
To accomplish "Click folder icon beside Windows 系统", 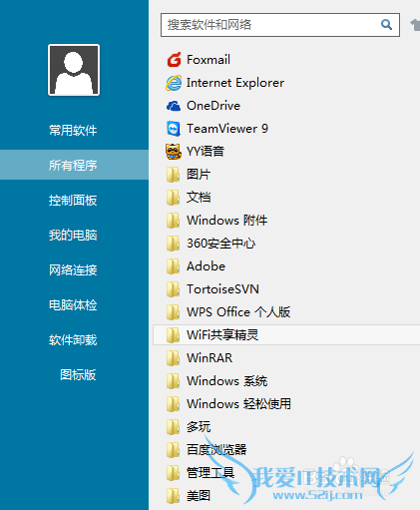I will 174,381.
